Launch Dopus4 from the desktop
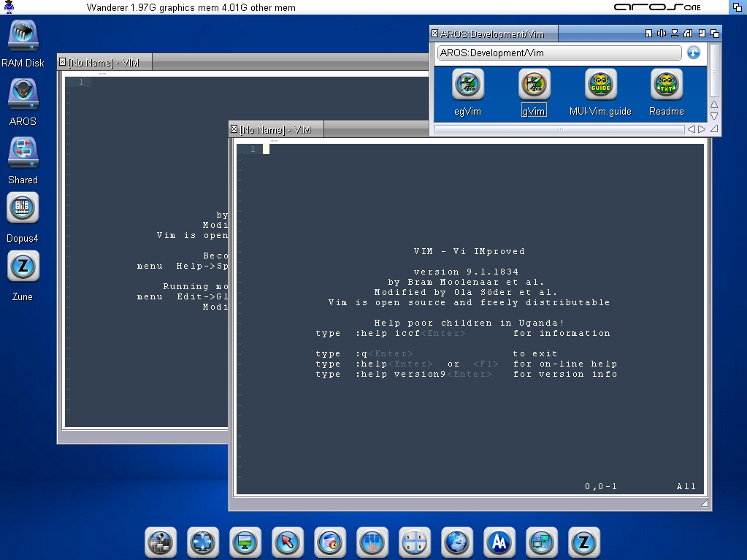The height and width of the screenshot is (560, 747). tap(23, 210)
